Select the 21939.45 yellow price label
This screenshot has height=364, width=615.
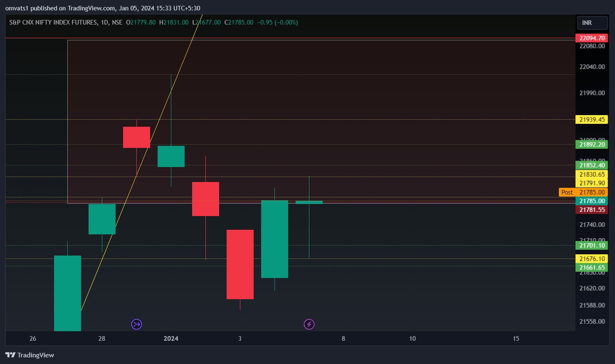(592, 120)
